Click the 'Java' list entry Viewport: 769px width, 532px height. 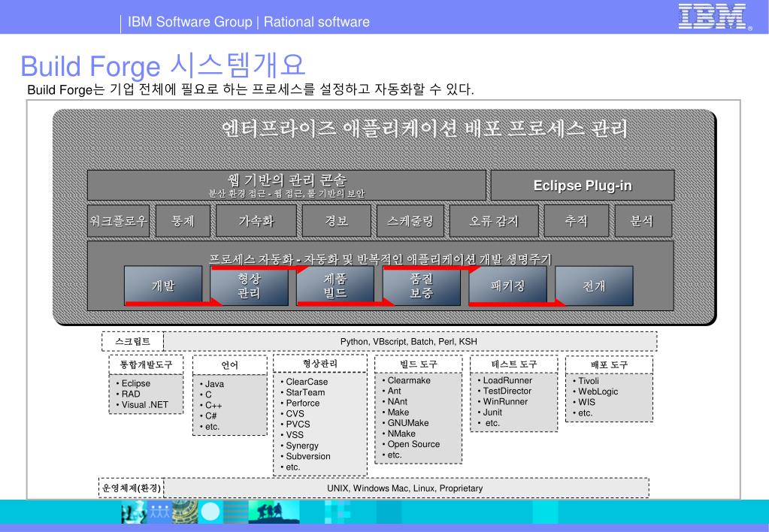[214, 384]
